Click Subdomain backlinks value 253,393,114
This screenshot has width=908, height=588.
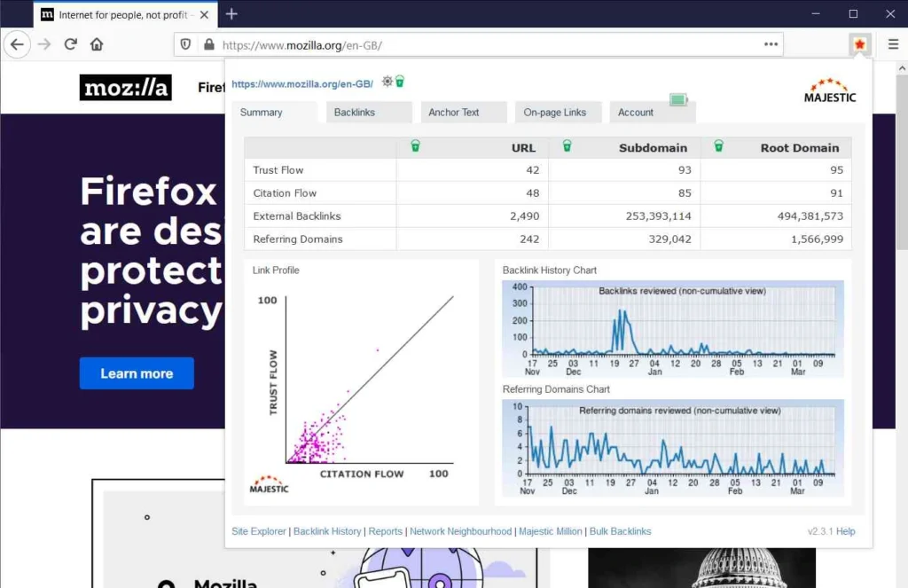tap(659, 216)
